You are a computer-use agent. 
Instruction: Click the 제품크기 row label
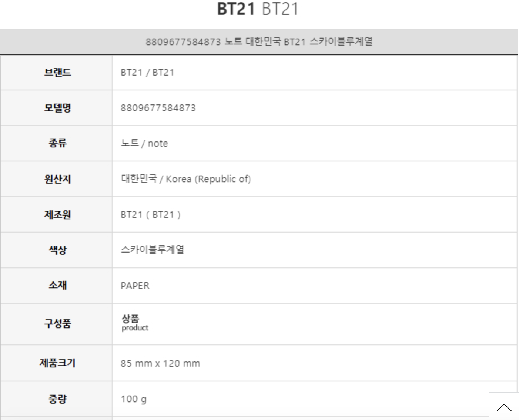[57, 363]
